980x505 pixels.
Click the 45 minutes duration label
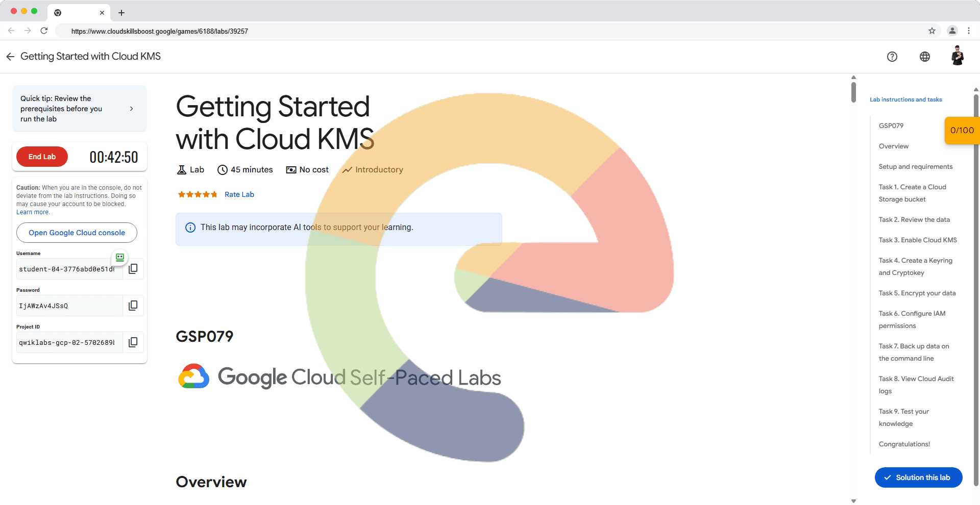pyautogui.click(x=252, y=170)
